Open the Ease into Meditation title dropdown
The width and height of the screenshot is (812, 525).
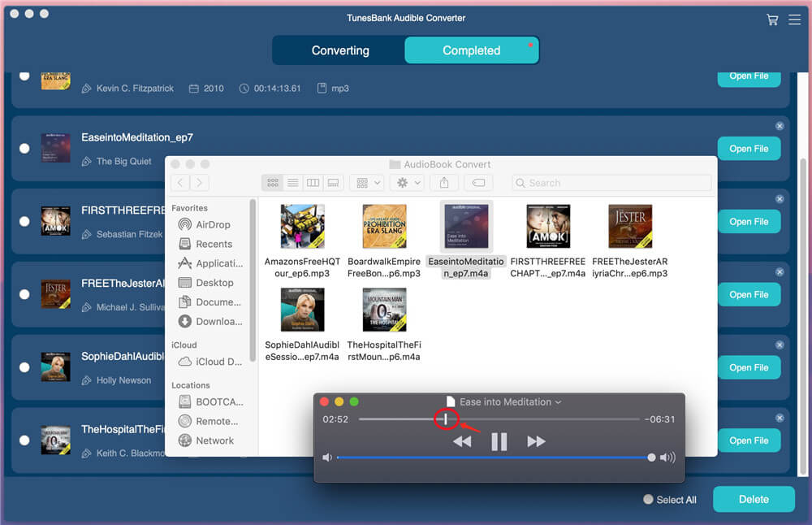(x=558, y=402)
